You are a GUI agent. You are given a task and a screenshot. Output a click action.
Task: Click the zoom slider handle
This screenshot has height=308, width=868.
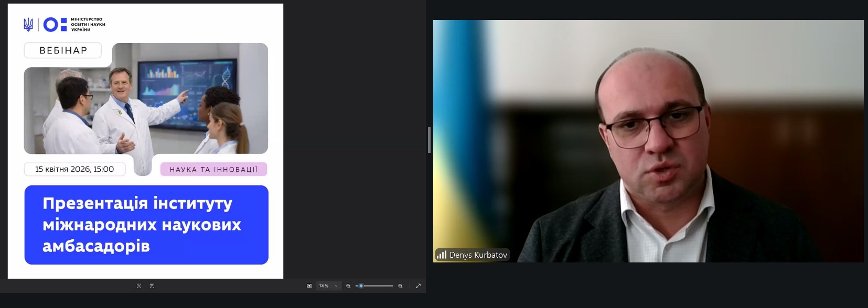point(361,286)
